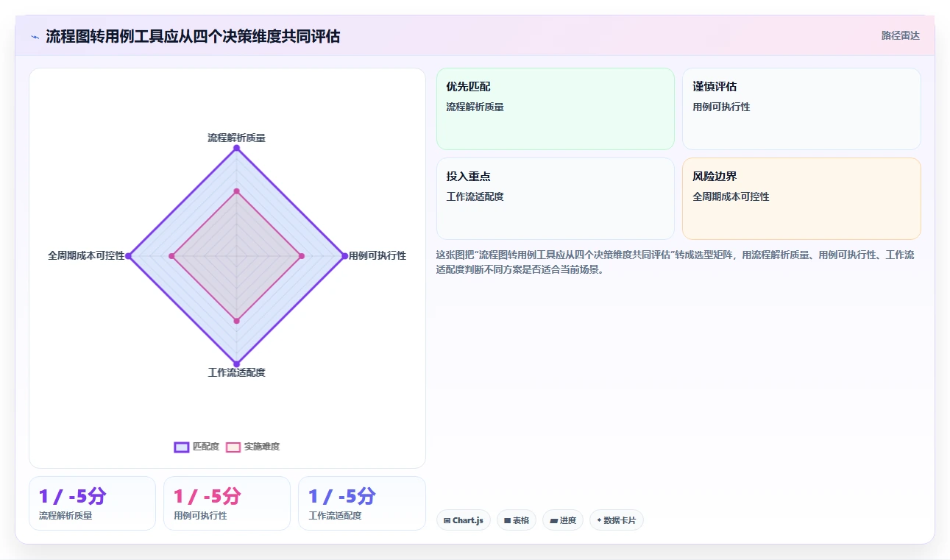950x560 pixels.
Task: Click the 用例可执行性 radar axis label
Action: [377, 256]
